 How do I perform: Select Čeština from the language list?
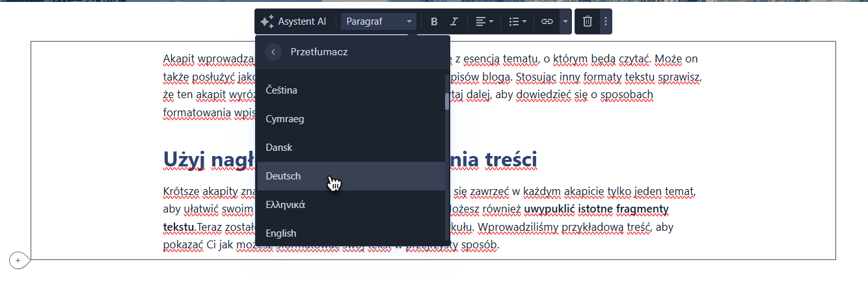point(282,90)
